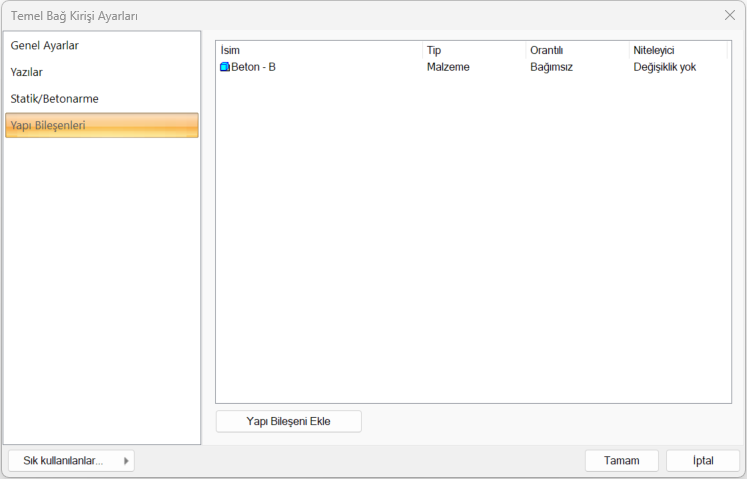Click the Yapı Bileşeni Ekle button
The image size is (747, 479).
(x=288, y=421)
